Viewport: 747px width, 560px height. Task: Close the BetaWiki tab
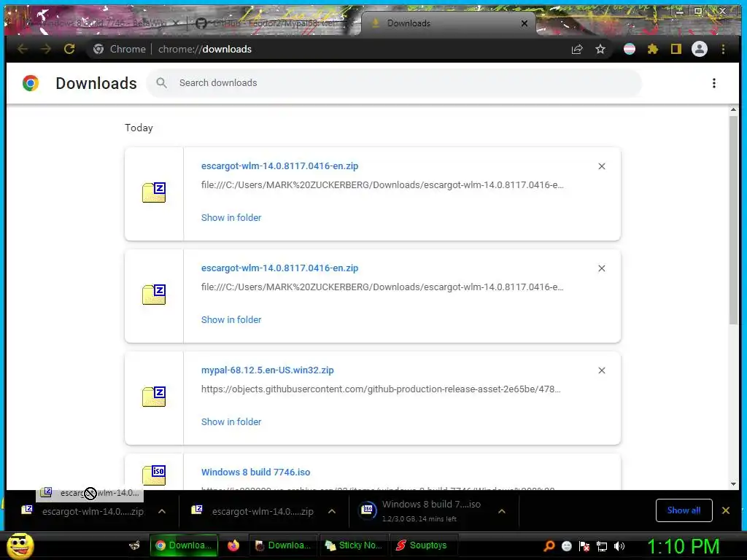[176, 23]
